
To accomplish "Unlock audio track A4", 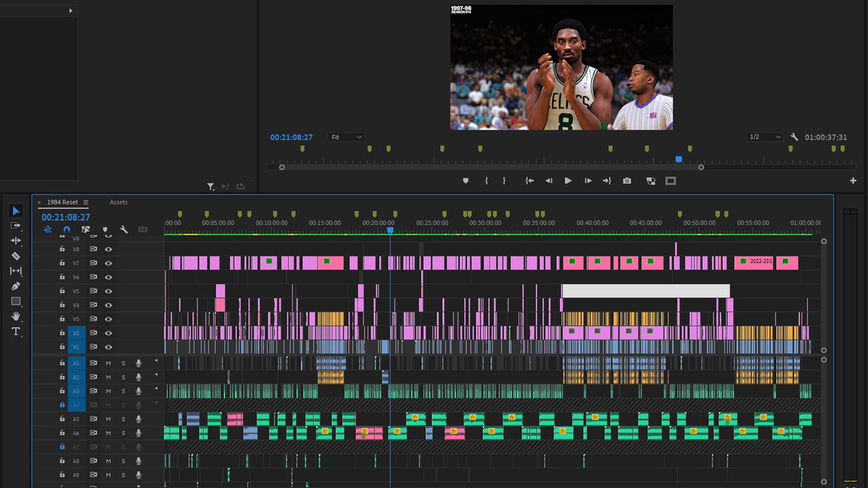I will click(62, 405).
